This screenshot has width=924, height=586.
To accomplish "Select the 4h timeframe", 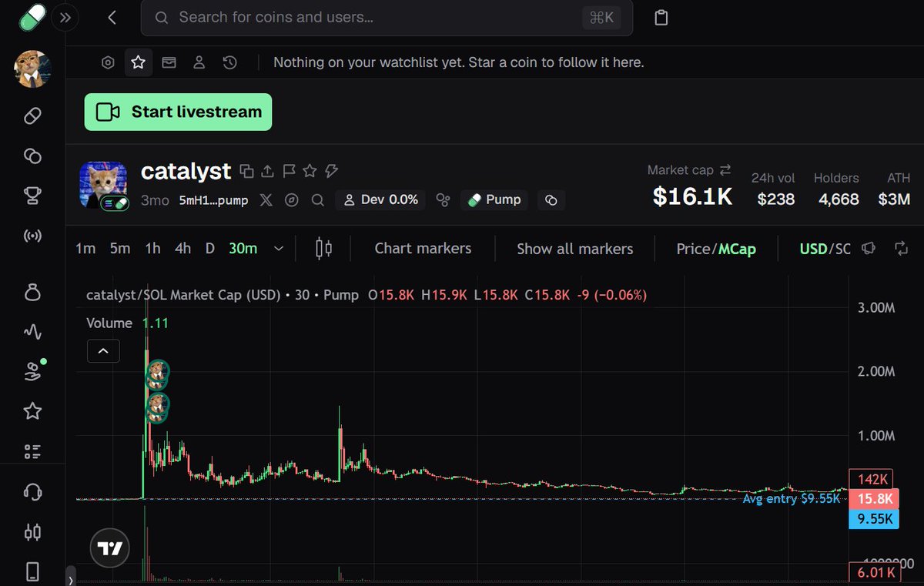I will [182, 248].
